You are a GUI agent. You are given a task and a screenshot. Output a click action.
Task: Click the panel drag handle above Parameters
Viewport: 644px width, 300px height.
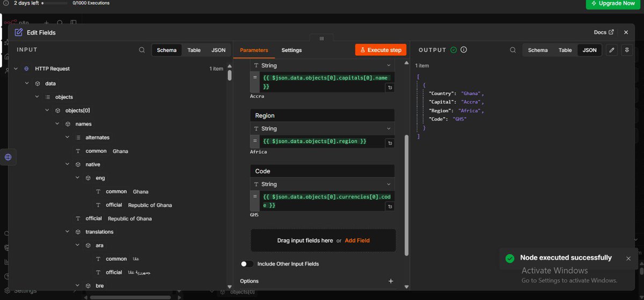(x=321, y=39)
